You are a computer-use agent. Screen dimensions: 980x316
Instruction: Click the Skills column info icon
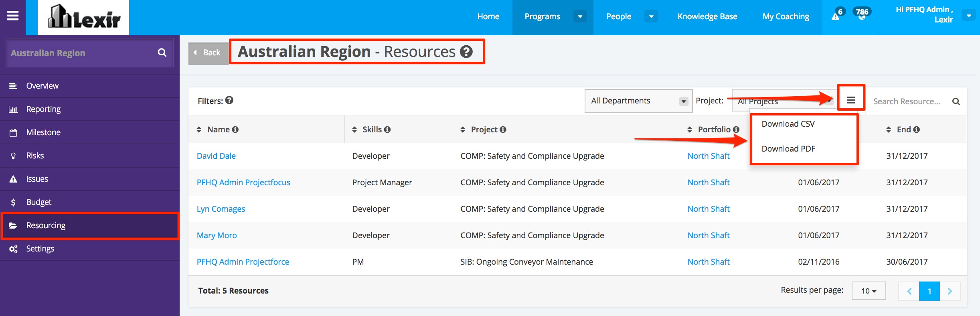click(x=387, y=130)
